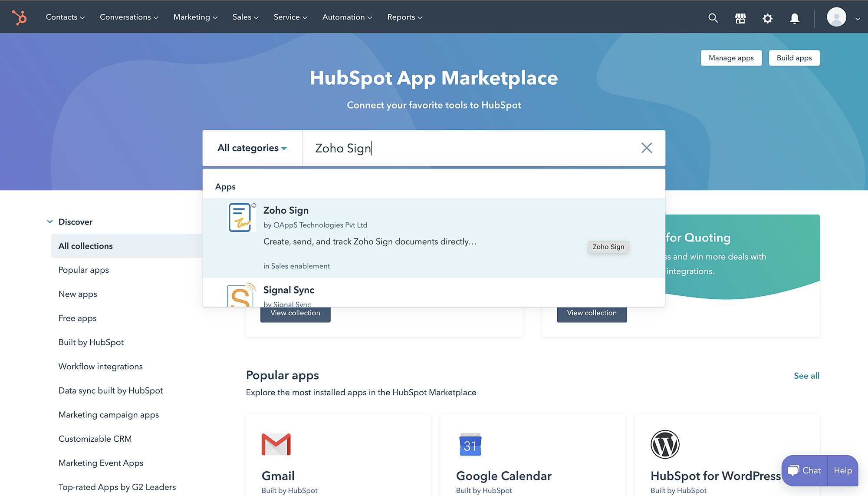Select All collections in sidebar
Image resolution: width=868 pixels, height=496 pixels.
tap(127, 246)
